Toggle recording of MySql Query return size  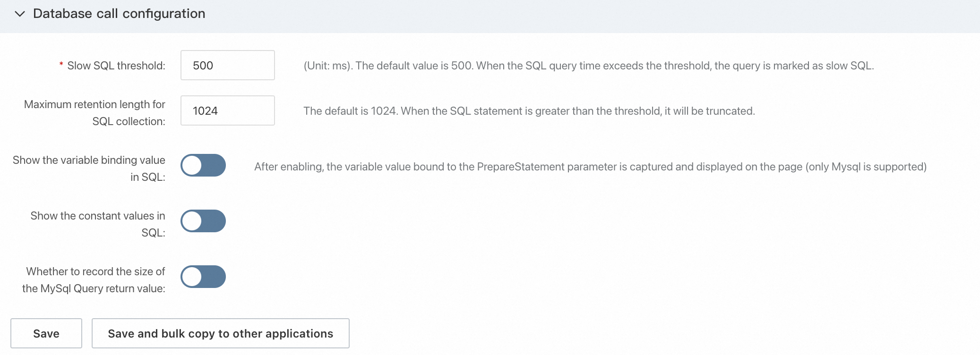point(203,277)
